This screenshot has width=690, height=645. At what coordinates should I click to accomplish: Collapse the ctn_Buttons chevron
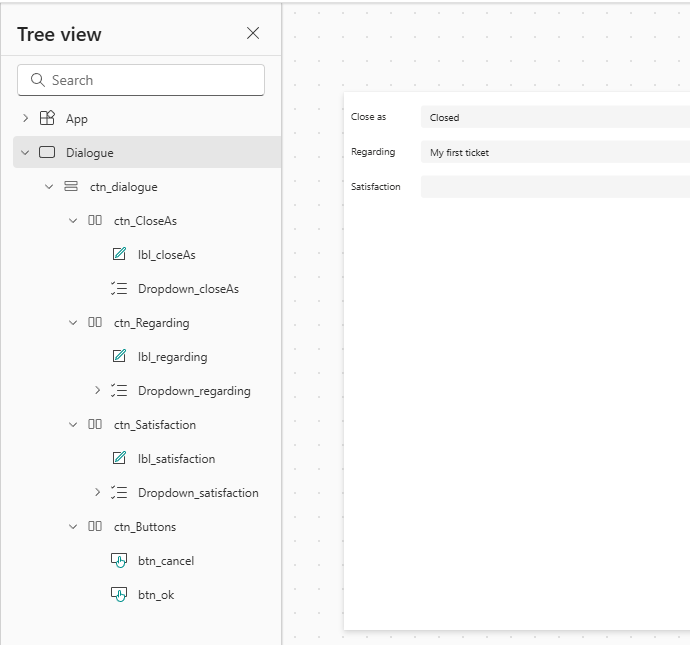click(73, 527)
